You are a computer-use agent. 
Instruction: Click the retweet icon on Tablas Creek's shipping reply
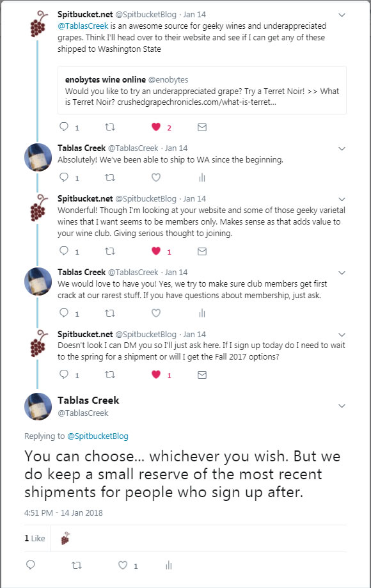tap(110, 177)
